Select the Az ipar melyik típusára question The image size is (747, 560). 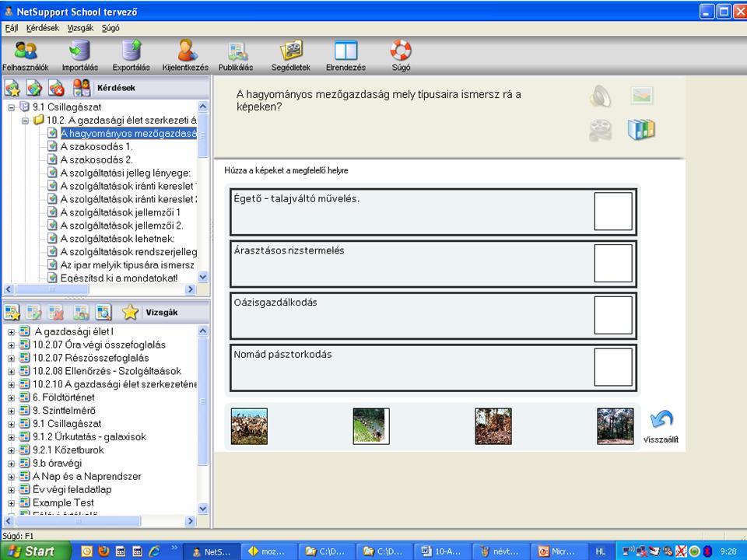pos(127,265)
